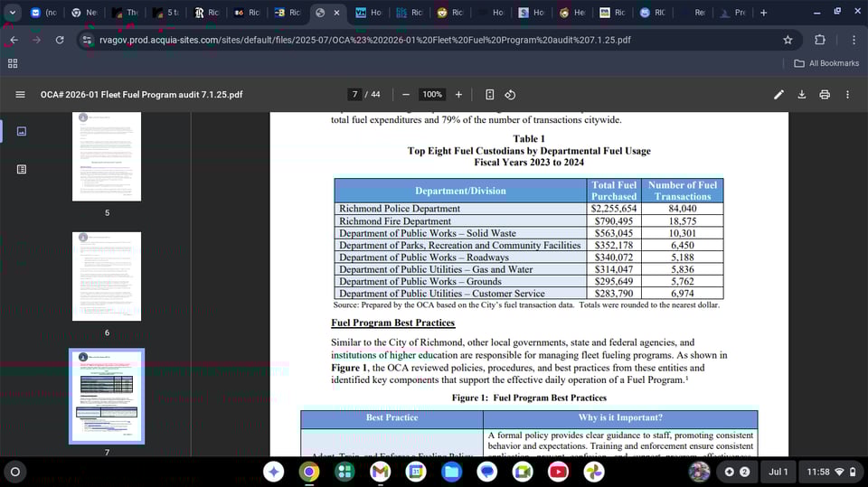Open Gmail from the shelf

click(x=381, y=472)
